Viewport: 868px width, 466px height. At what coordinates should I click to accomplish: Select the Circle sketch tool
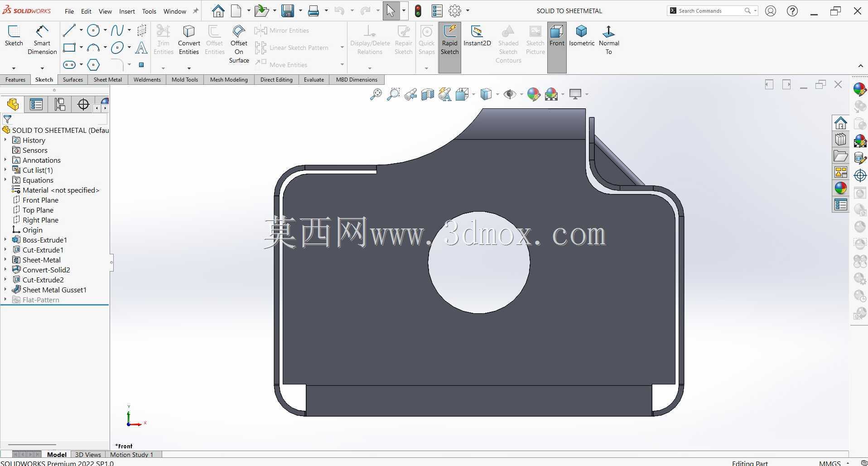(93, 30)
